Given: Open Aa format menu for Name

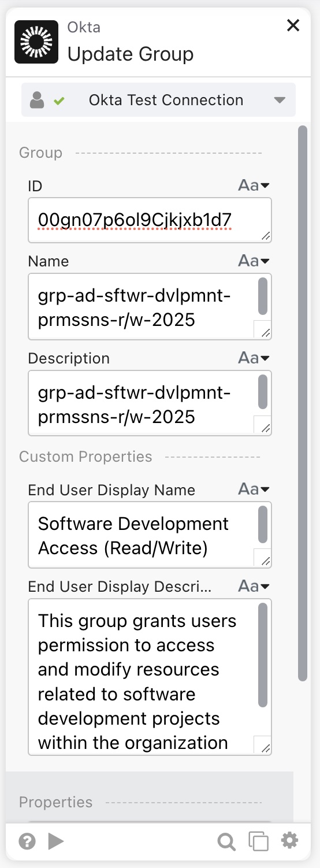Looking at the screenshot, I should 254,261.
